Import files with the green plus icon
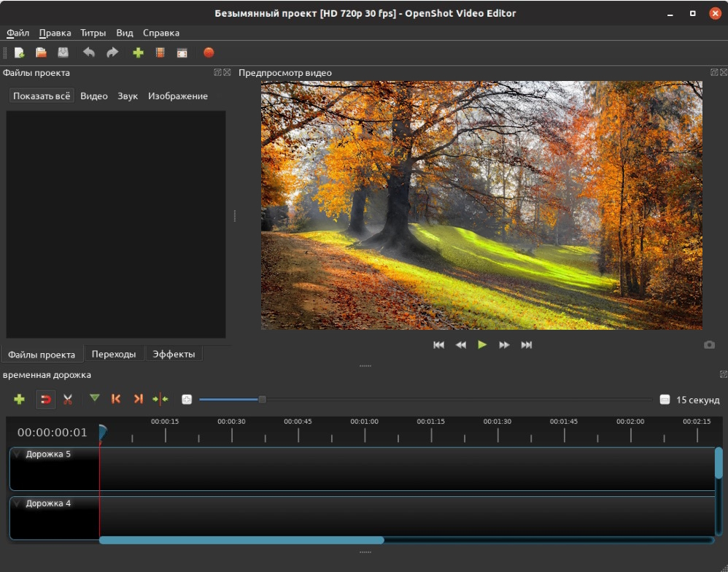The image size is (728, 572). (138, 53)
